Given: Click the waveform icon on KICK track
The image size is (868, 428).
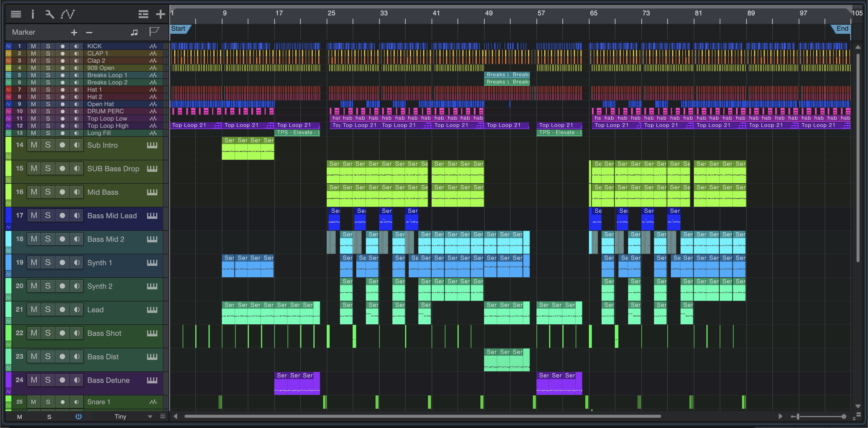Looking at the screenshot, I should tap(153, 46).
